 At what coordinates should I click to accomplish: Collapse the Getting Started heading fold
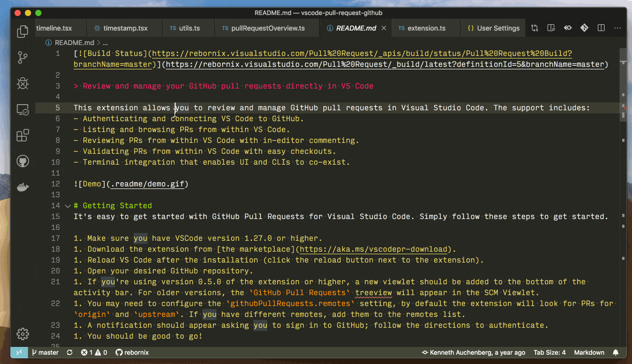coord(68,206)
